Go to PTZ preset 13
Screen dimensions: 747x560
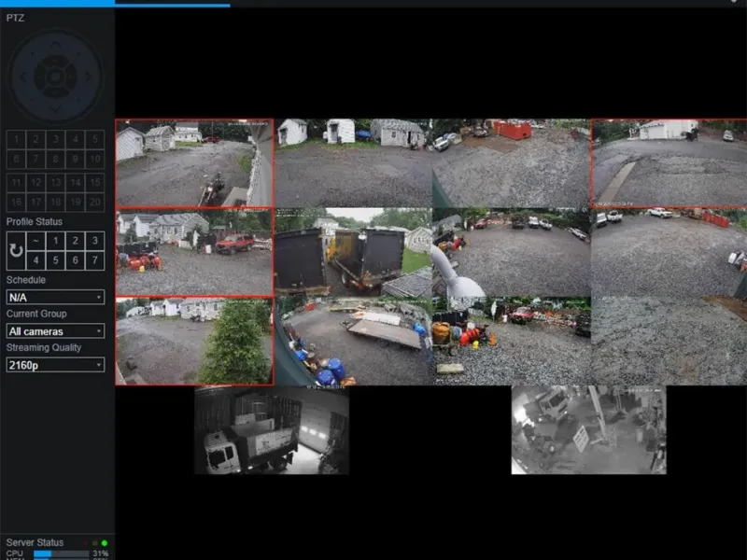click(x=56, y=182)
